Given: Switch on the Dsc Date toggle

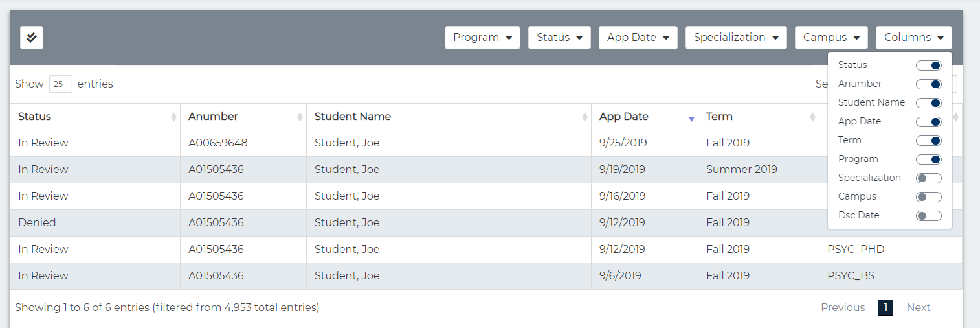Looking at the screenshot, I should pos(928,216).
